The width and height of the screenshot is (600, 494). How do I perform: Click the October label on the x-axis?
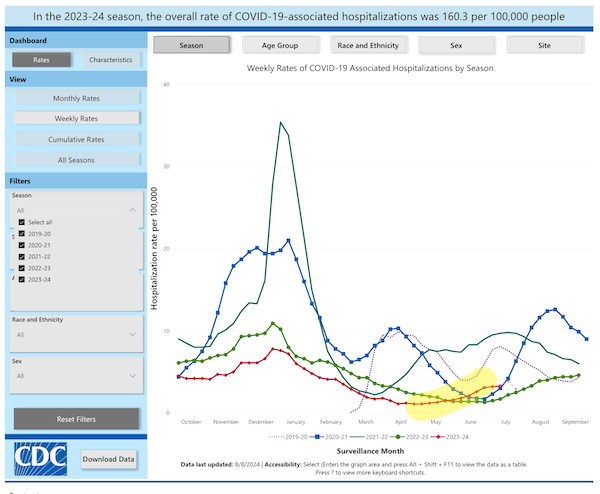191,422
